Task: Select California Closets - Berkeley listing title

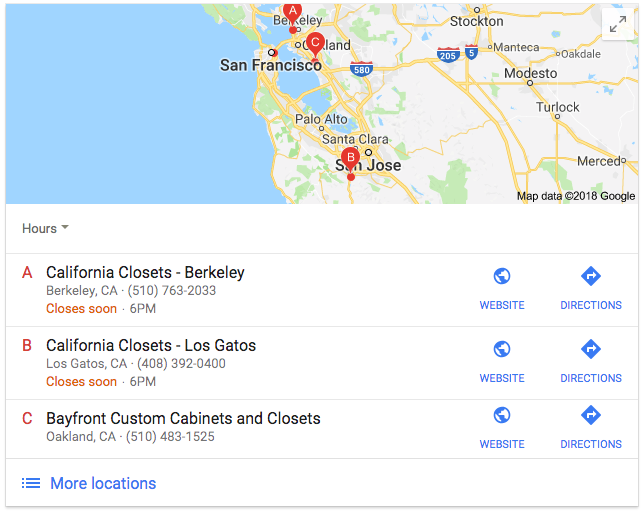Action: (145, 272)
